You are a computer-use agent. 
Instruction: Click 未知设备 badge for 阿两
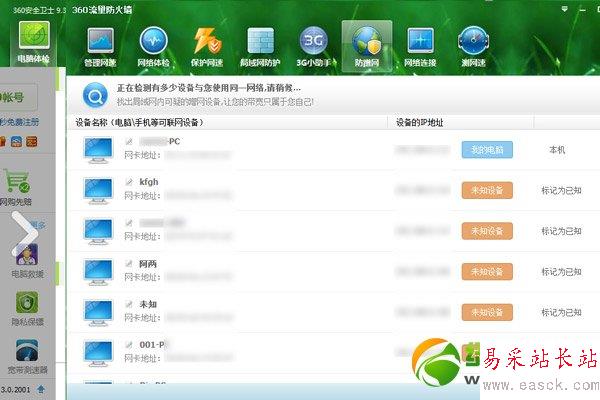(x=487, y=272)
